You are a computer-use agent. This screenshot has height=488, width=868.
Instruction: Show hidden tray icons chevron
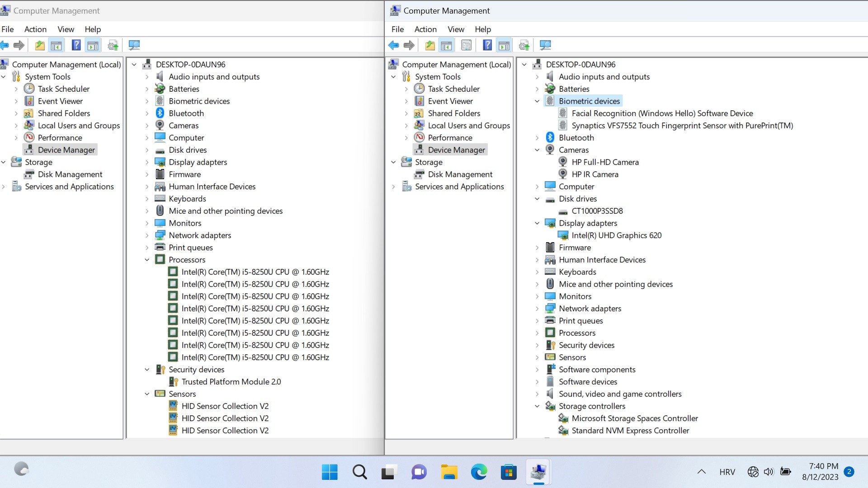click(702, 472)
